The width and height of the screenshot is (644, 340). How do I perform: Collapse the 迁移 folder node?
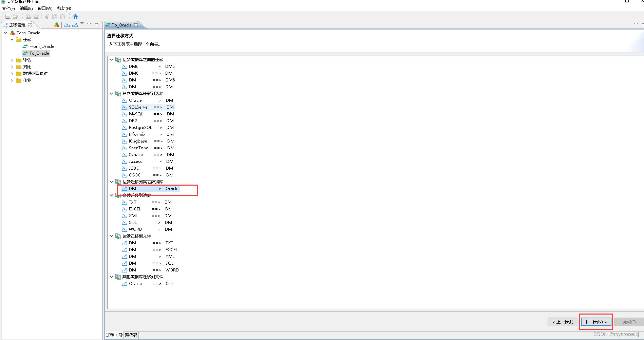[12, 40]
